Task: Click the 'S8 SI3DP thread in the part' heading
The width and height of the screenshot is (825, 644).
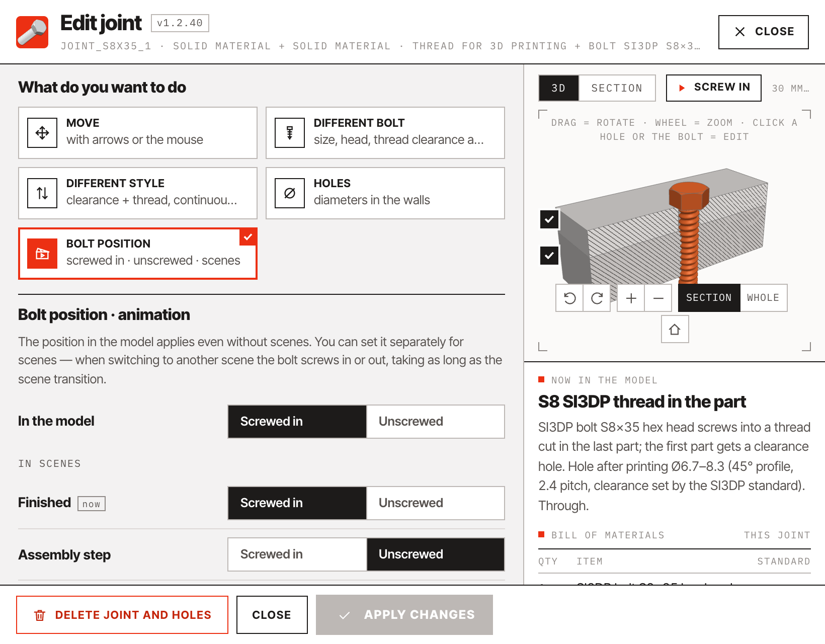Action: coord(642,402)
